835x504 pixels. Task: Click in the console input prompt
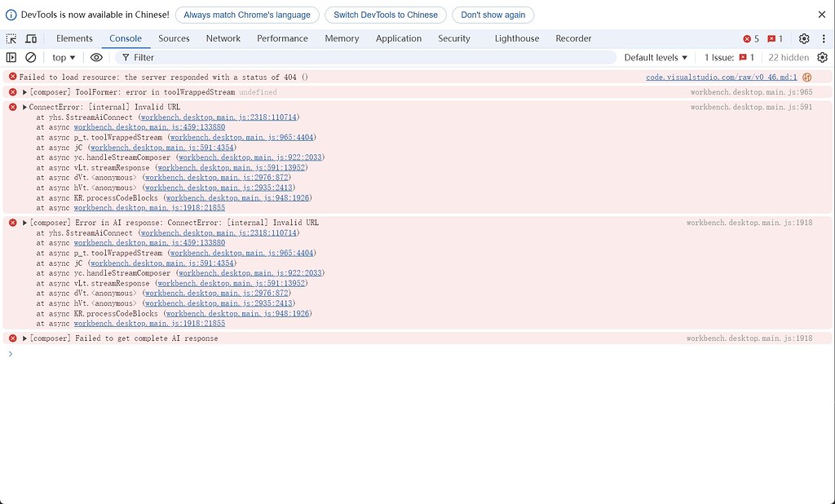(x=163, y=354)
